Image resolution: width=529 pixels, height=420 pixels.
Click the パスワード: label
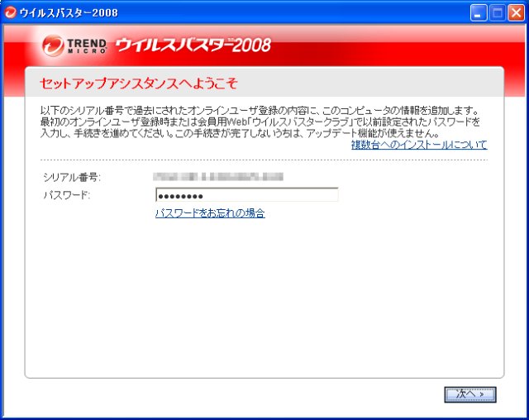click(x=67, y=195)
